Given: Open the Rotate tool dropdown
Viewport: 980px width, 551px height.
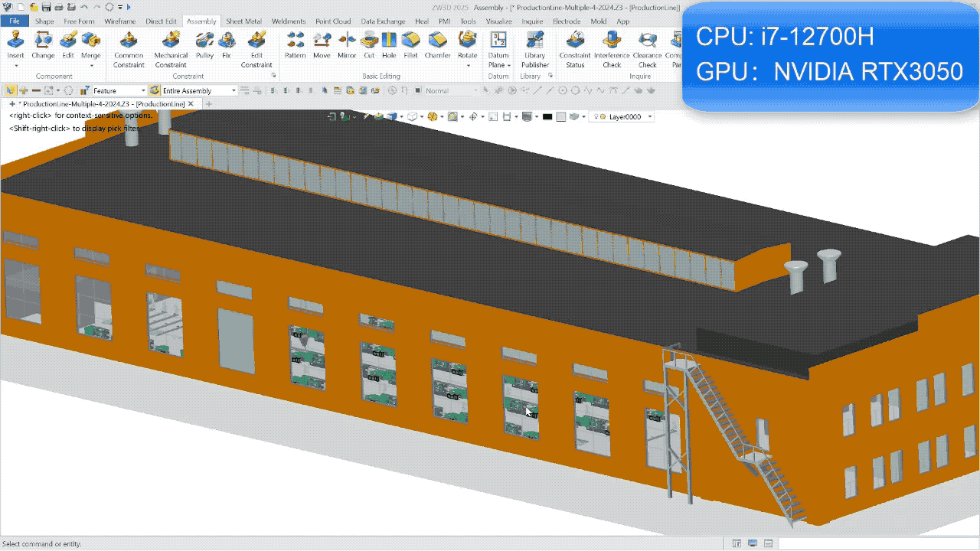Looking at the screenshot, I should pyautogui.click(x=467, y=65).
